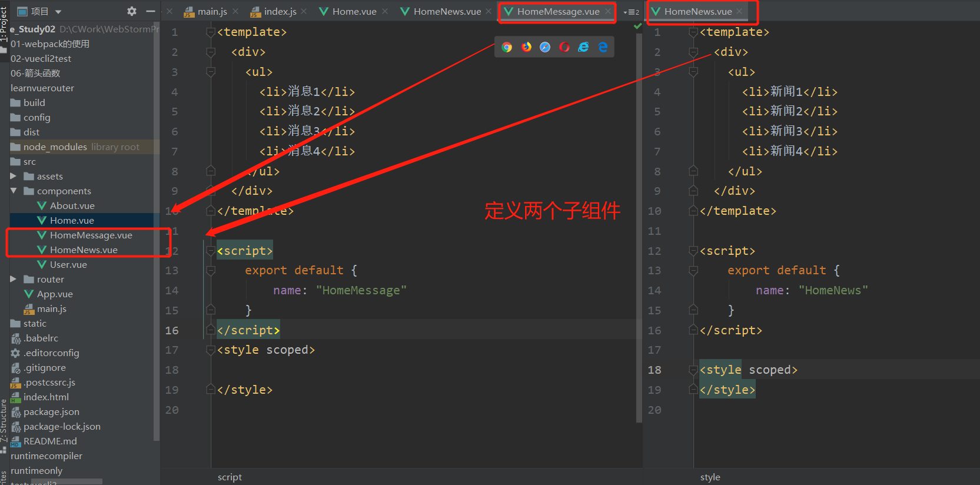Select HomeMessage.vue in project tree
The height and width of the screenshot is (485, 980).
[91, 235]
